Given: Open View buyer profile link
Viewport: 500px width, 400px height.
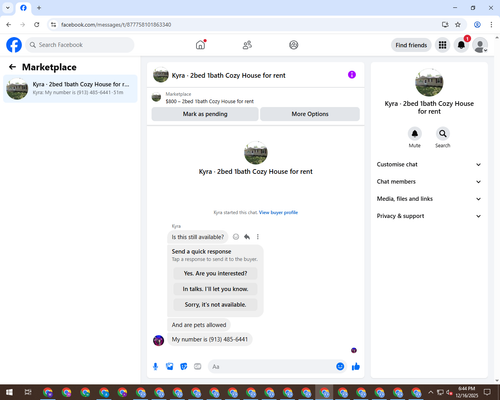Looking at the screenshot, I should pyautogui.click(x=278, y=212).
